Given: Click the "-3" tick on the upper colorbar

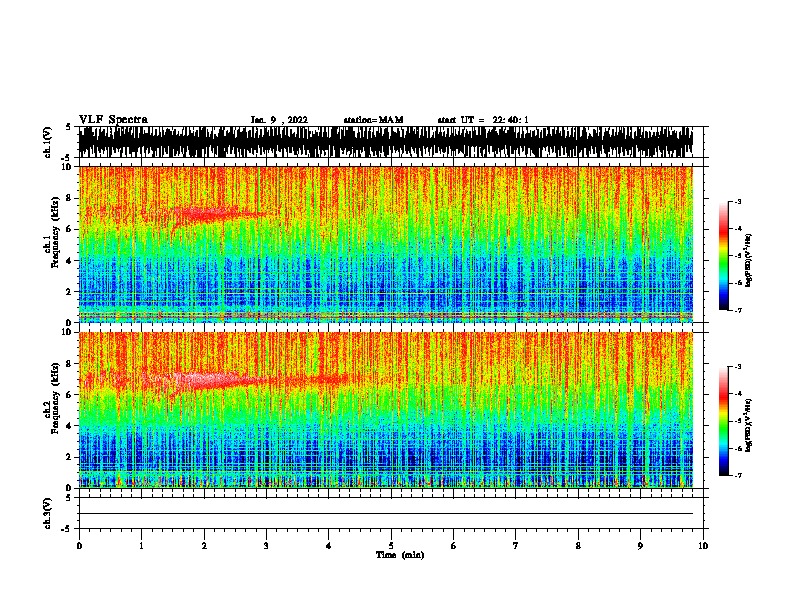Looking at the screenshot, I should (x=738, y=202).
